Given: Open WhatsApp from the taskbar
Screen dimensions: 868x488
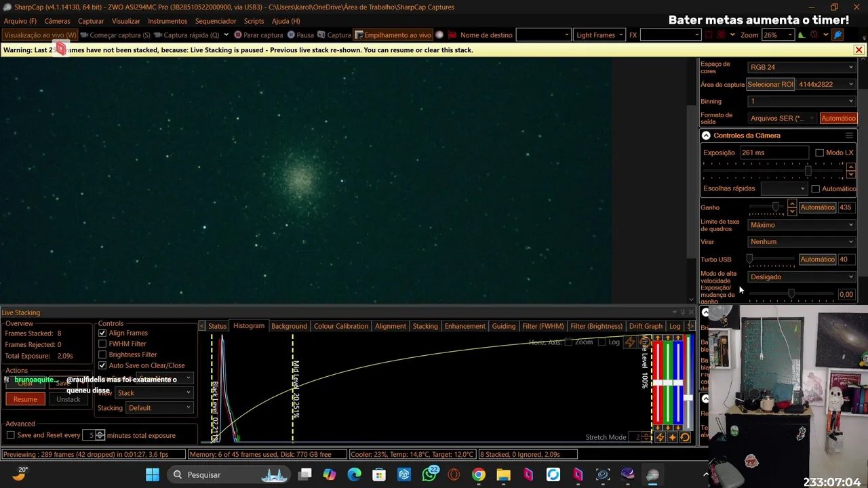Looking at the screenshot, I should pyautogui.click(x=429, y=474).
